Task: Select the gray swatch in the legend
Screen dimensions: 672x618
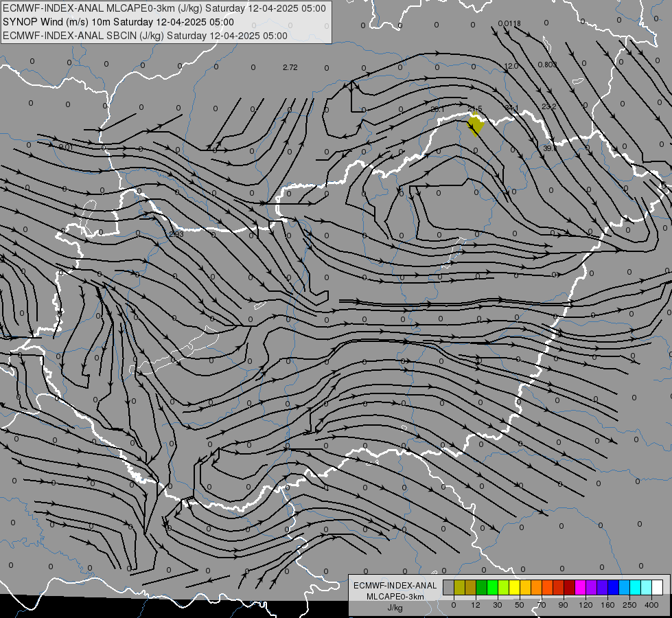Action: (448, 587)
